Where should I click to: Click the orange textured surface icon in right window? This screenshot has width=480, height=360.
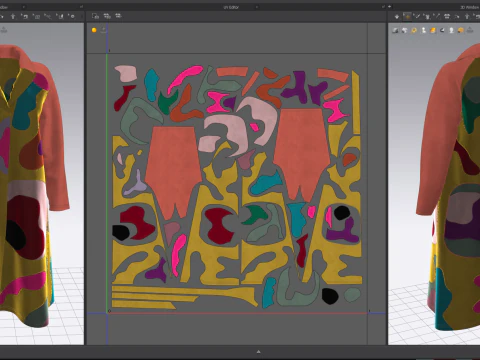tap(433, 30)
